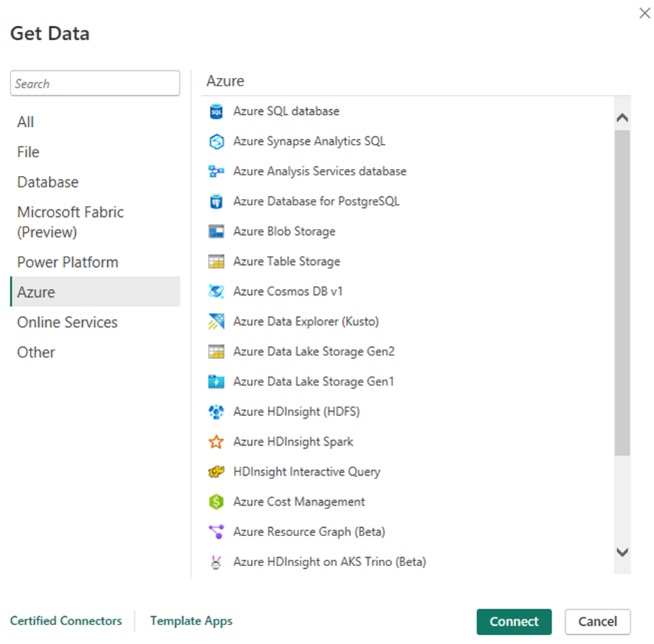Select Azure Data Explorer (Kusto) text
This screenshot has height=644, width=654.
305,321
